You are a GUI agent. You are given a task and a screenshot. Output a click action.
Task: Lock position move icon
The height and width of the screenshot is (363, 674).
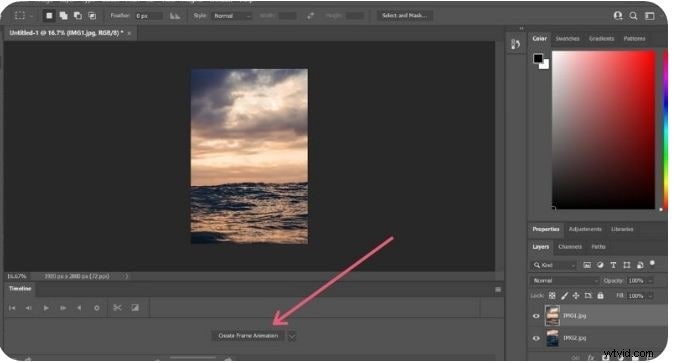click(x=576, y=296)
